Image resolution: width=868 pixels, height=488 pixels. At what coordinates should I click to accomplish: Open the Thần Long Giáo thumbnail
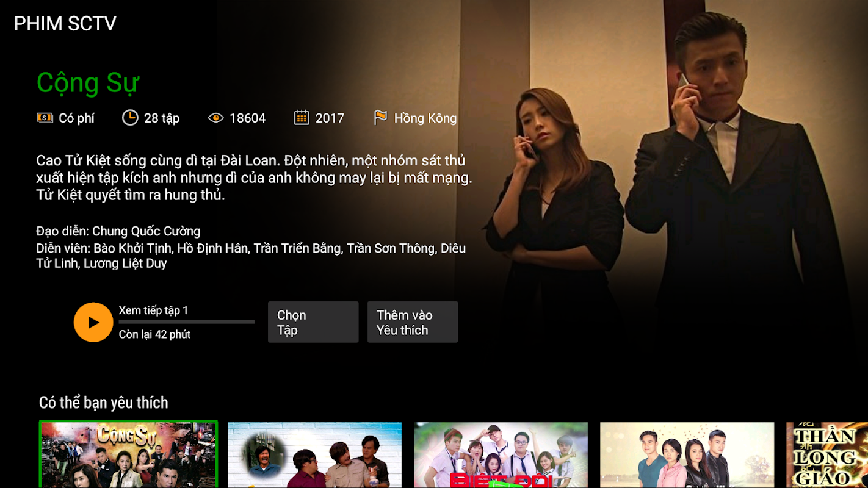[x=827, y=455]
